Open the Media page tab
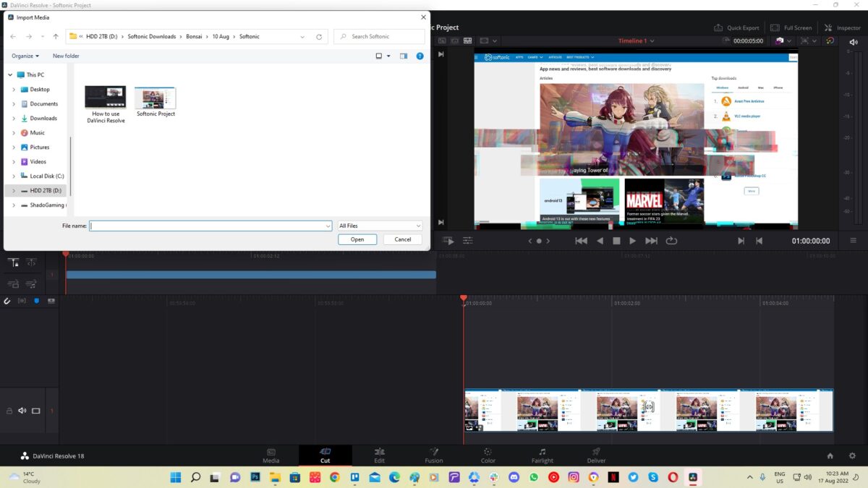Image resolution: width=868 pixels, height=488 pixels. point(271,455)
